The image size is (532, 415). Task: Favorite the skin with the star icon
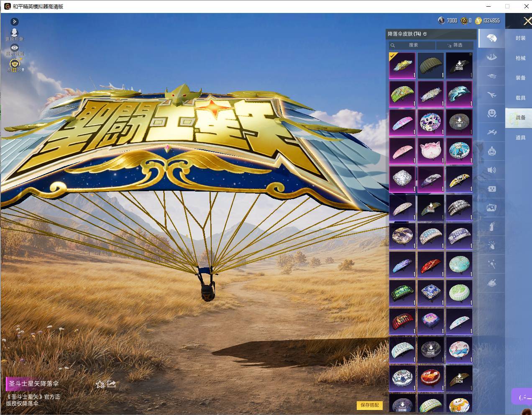coord(100,384)
